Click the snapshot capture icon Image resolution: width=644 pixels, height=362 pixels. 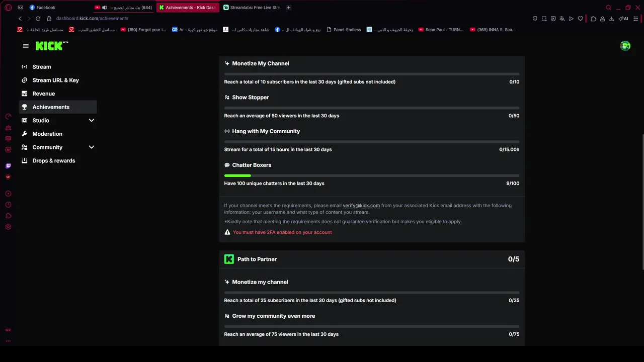pyautogui.click(x=544, y=19)
